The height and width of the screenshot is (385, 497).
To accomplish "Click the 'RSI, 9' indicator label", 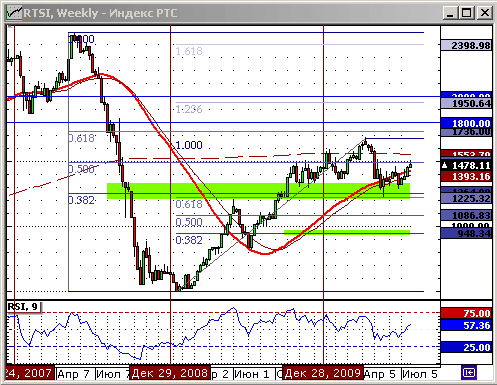I will coord(23,306).
